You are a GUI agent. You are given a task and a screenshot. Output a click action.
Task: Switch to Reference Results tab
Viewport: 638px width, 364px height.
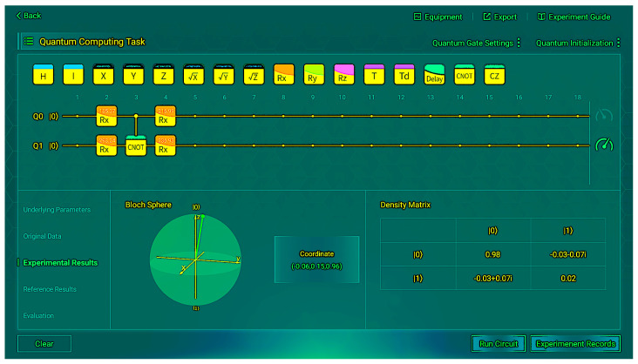tap(50, 289)
